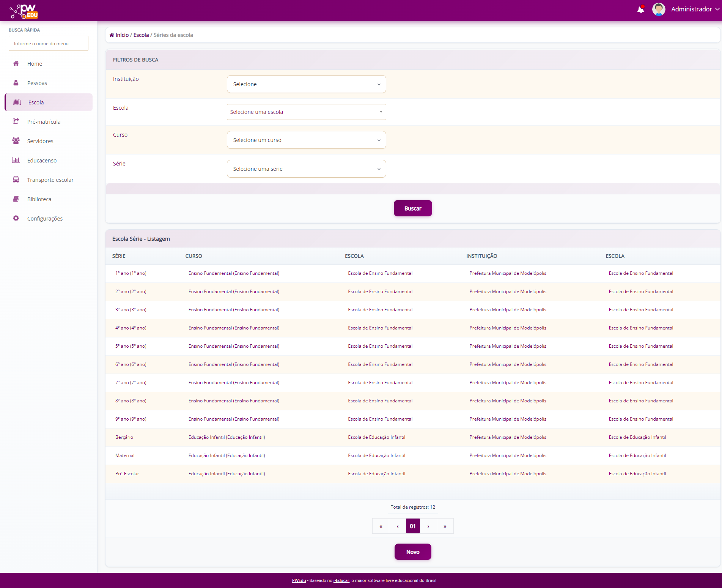Image resolution: width=722 pixels, height=588 pixels.
Task: Click the Administrador user avatar
Action: [x=658, y=9]
